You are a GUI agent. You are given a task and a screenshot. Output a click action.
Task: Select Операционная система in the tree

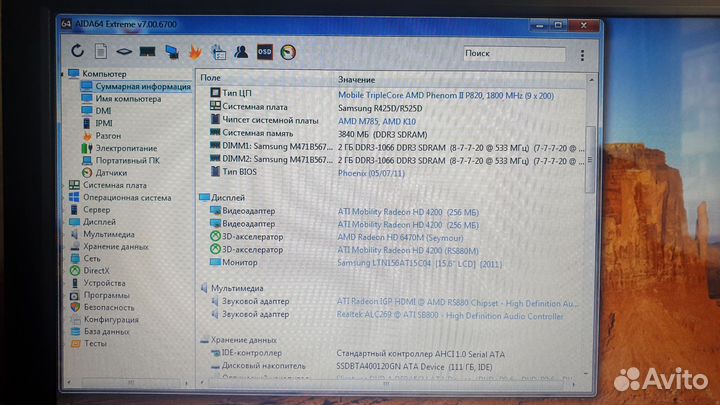click(x=127, y=197)
